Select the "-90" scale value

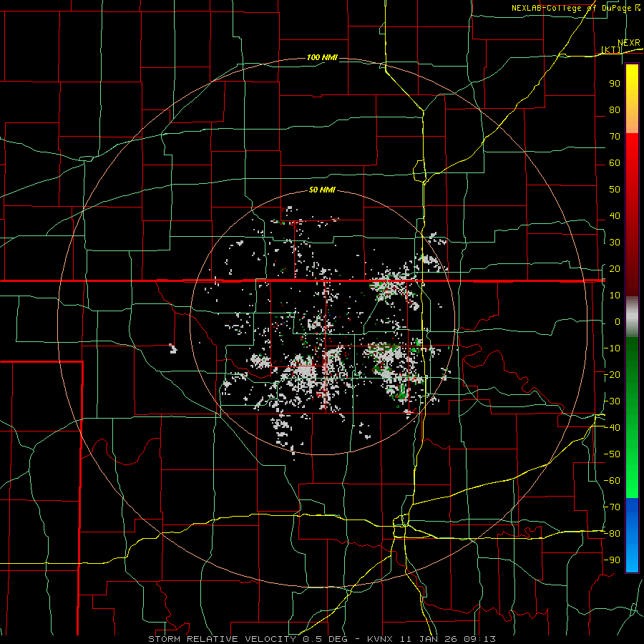[612, 560]
